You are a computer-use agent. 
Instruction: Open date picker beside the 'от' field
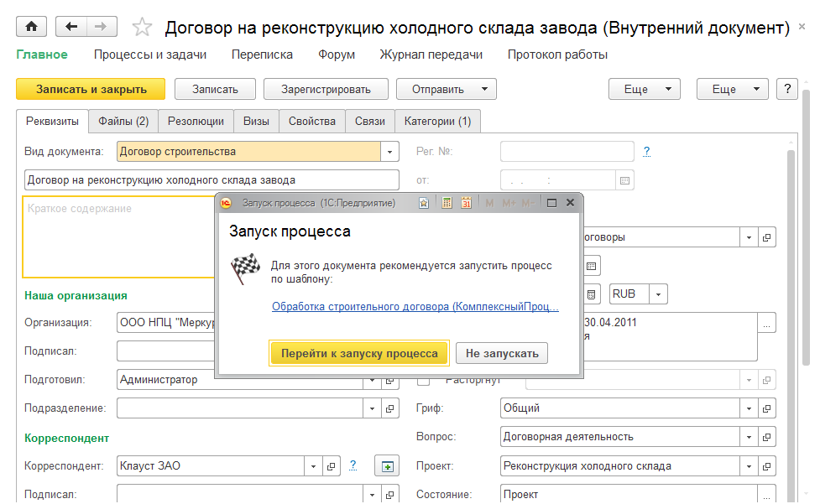(x=624, y=180)
